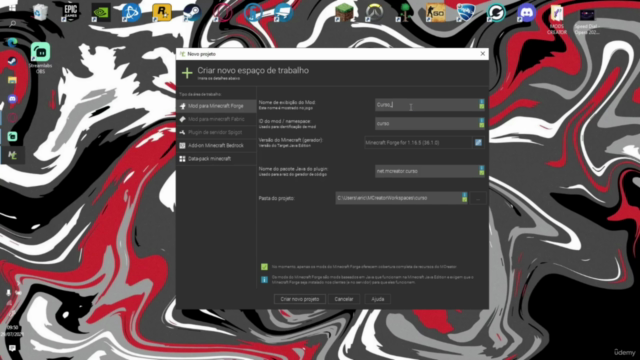Open Minecraft grass block desktop shortcut

point(344,13)
